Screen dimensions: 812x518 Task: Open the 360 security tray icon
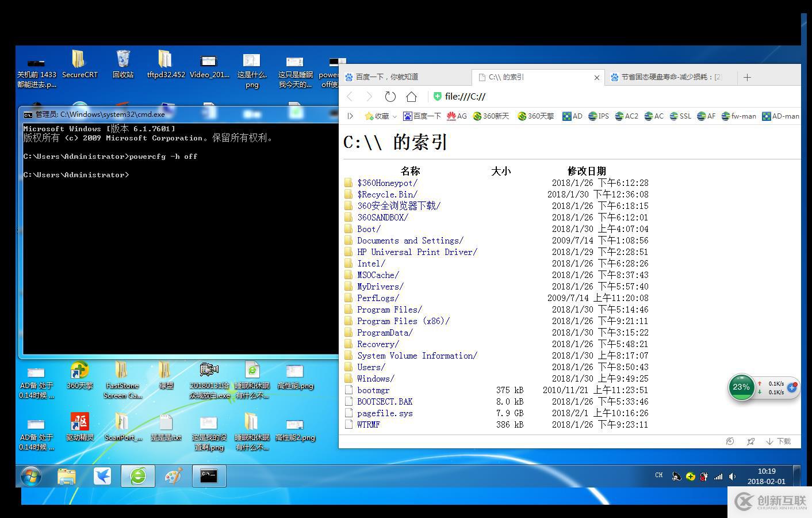coord(690,476)
